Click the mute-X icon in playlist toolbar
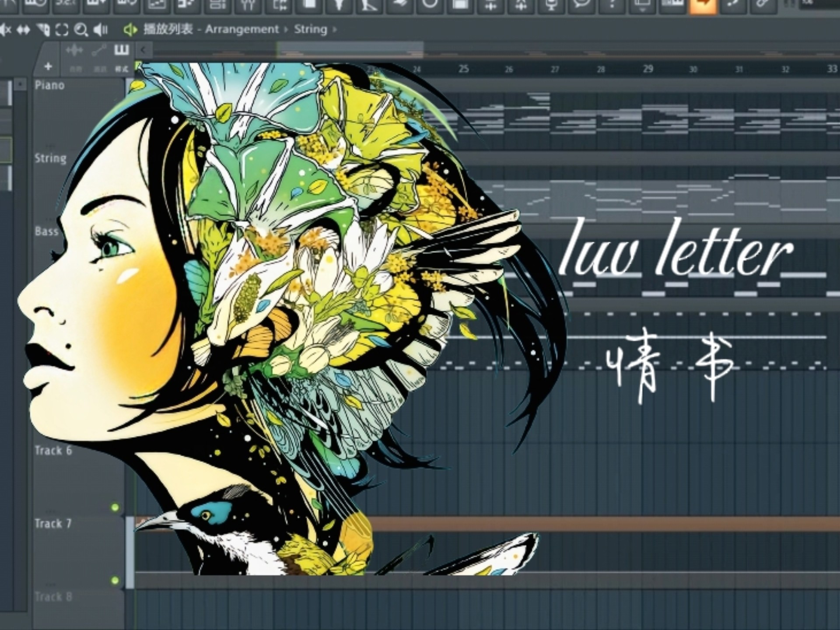The width and height of the screenshot is (840, 630). 6,30
